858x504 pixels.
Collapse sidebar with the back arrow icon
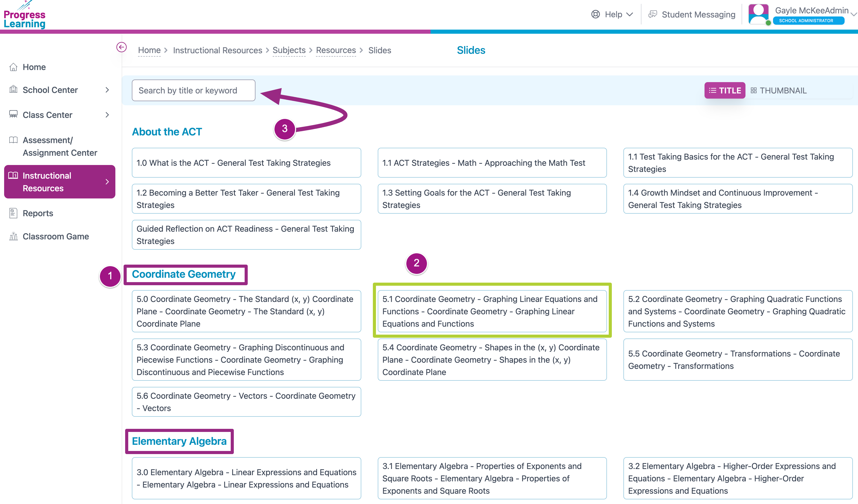tap(121, 47)
